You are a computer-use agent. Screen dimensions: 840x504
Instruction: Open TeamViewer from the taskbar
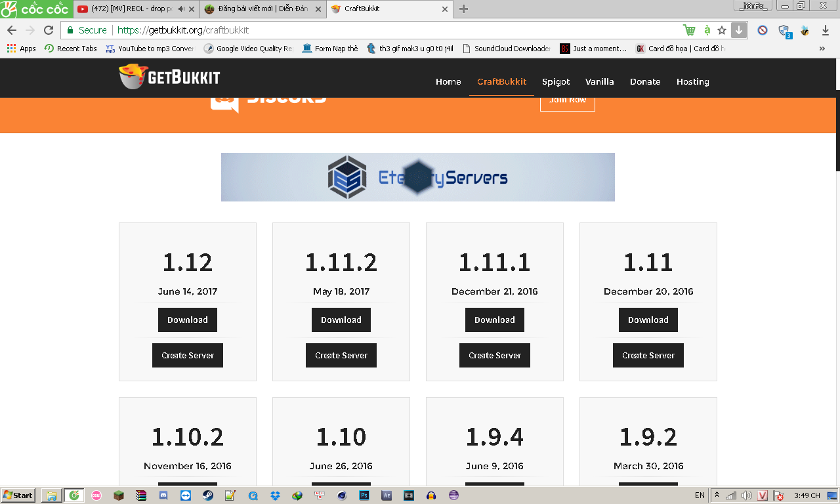pos(186,495)
